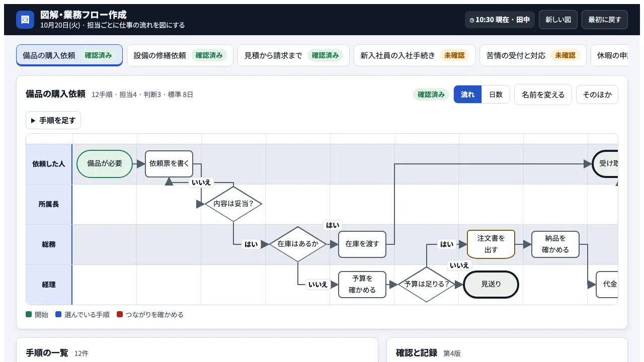Click the 第4版 version label
644x362 pixels.
point(452,353)
